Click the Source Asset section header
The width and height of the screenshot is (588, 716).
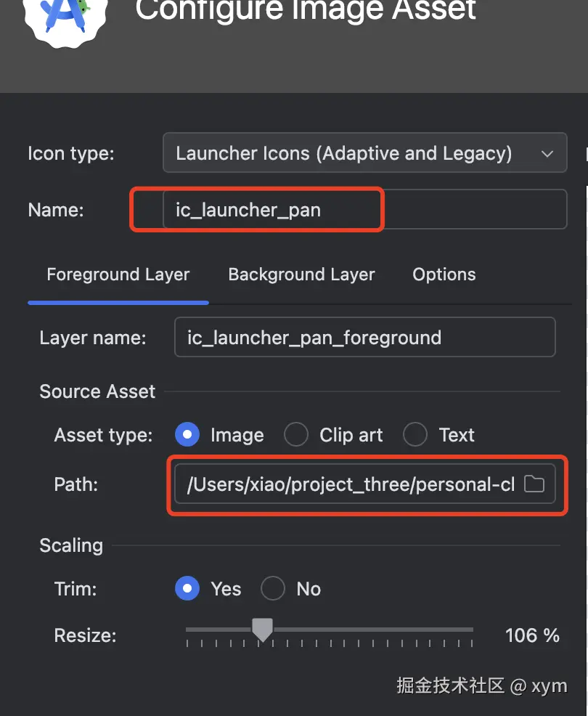pyautogui.click(x=97, y=391)
